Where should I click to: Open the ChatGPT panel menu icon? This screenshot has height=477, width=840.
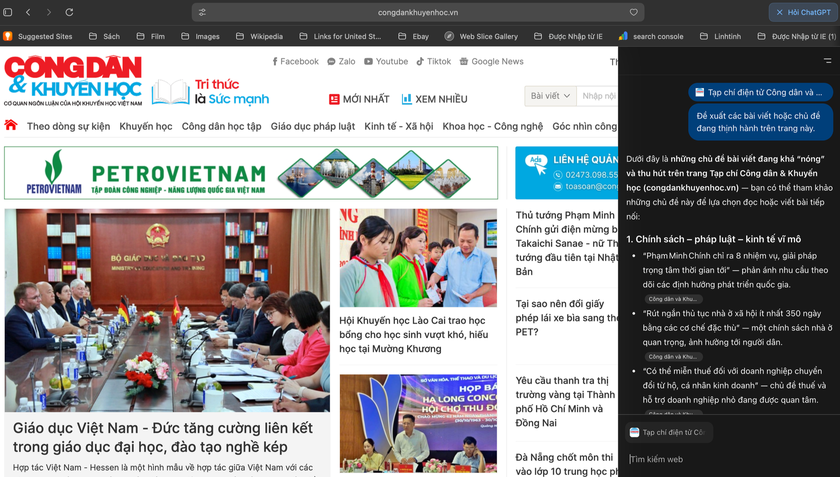(827, 61)
